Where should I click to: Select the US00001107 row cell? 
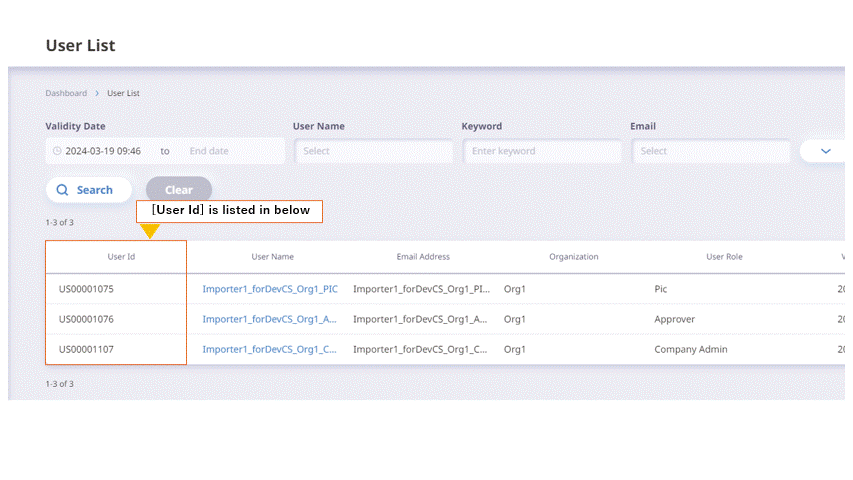[x=86, y=349]
